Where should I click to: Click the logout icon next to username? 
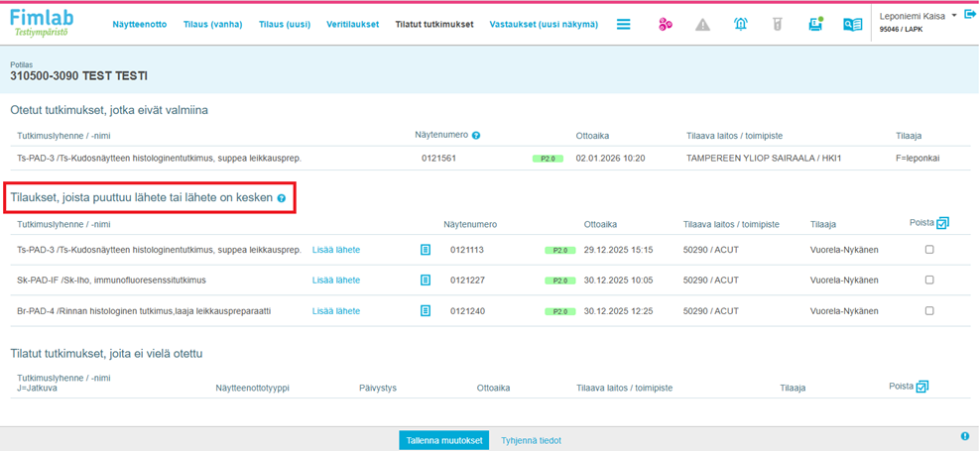click(970, 15)
